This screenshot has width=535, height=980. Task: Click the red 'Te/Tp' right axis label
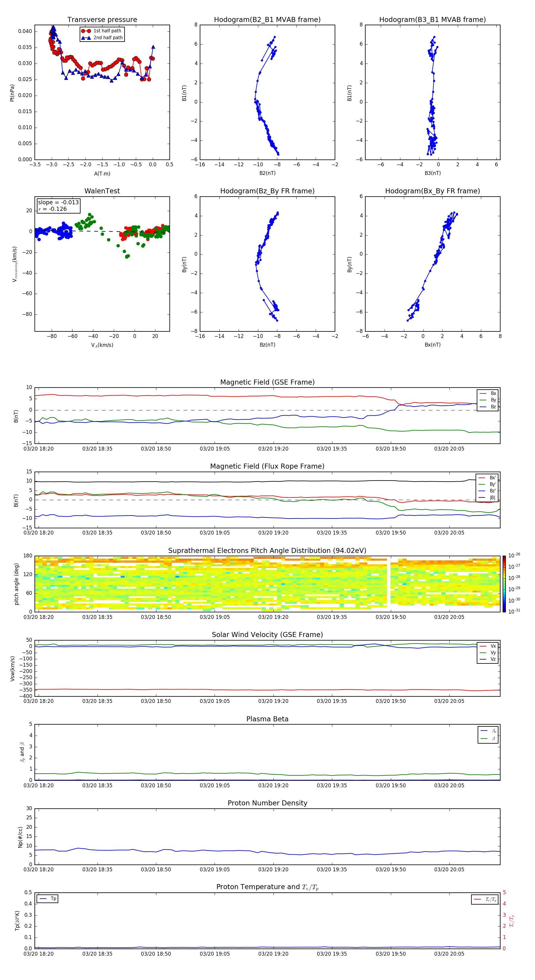click(x=512, y=921)
